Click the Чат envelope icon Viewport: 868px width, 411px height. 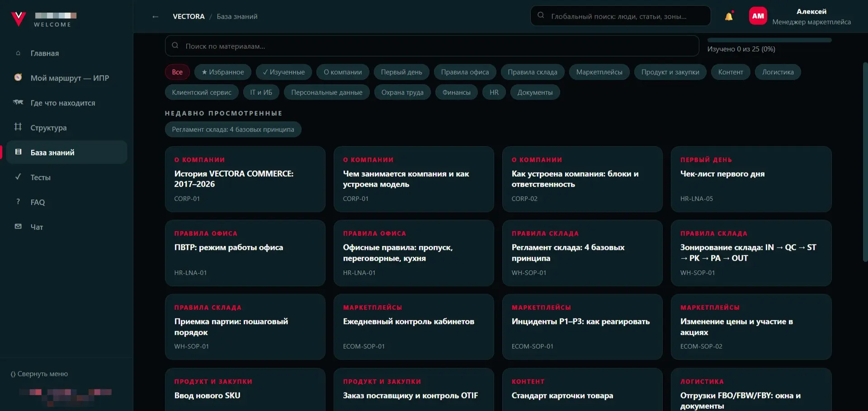(18, 226)
